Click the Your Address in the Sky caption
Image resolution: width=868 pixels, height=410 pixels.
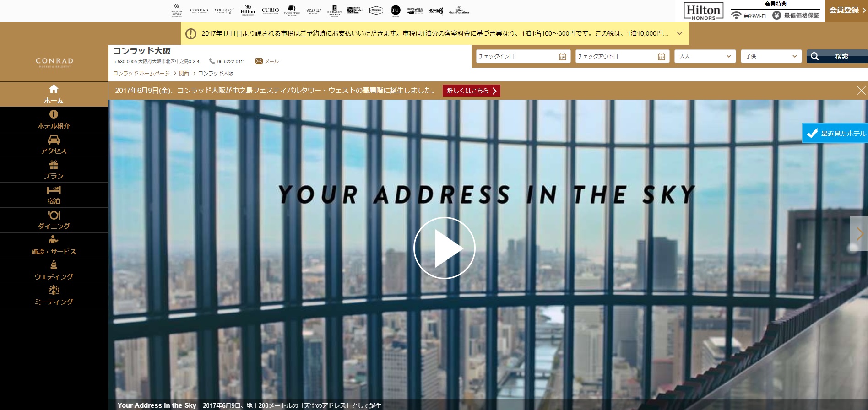pyautogui.click(x=157, y=405)
